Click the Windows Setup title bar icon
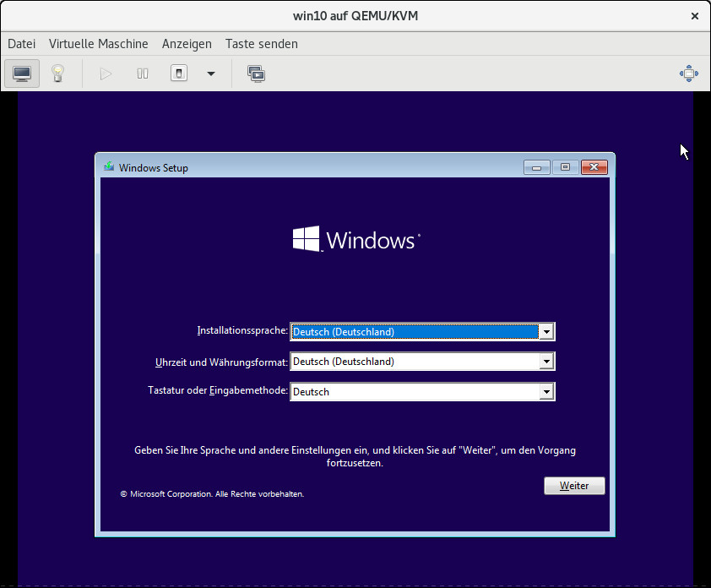711x588 pixels. coord(109,167)
